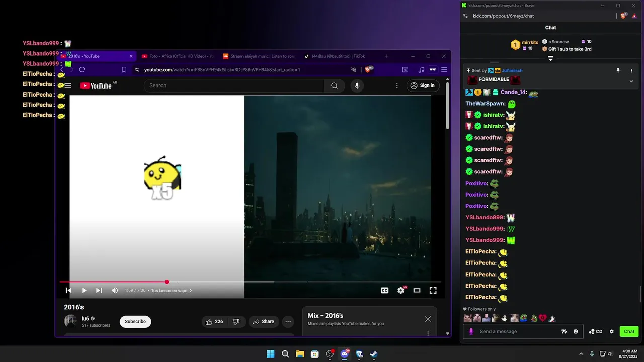
Task: Switch player to theater mode
Action: click(417, 290)
